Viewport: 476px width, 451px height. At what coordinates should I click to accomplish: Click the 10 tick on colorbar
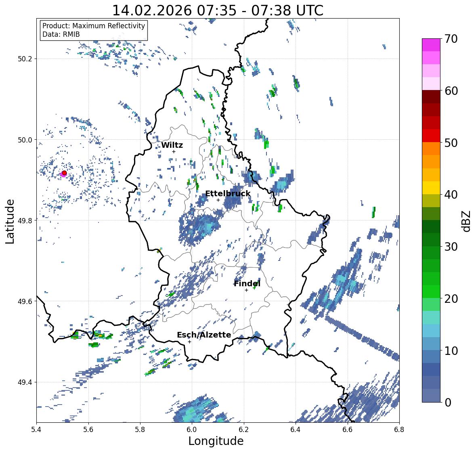click(451, 350)
